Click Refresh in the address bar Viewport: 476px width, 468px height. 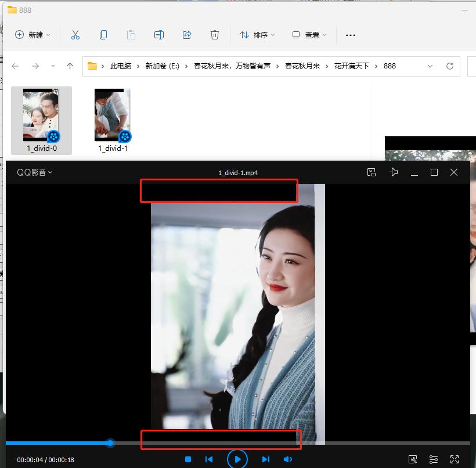(x=450, y=66)
